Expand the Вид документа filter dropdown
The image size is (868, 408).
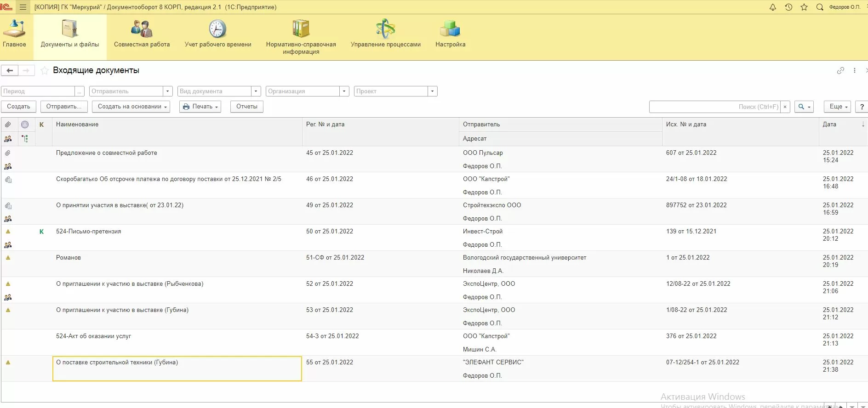point(256,91)
